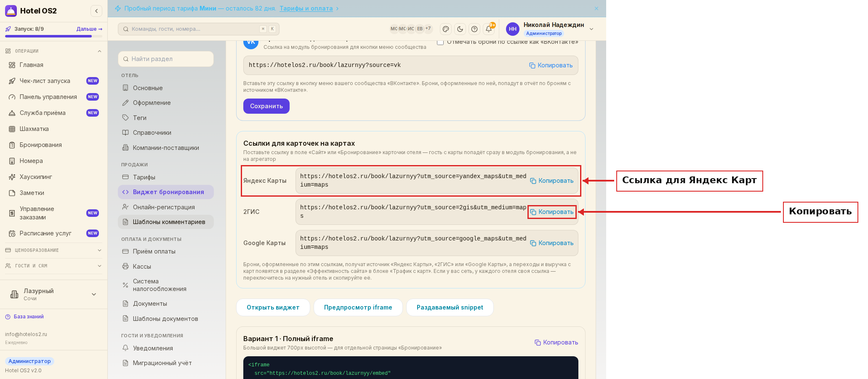Open Уведомления settings
This screenshot has height=379, width=868.
[x=166, y=348]
